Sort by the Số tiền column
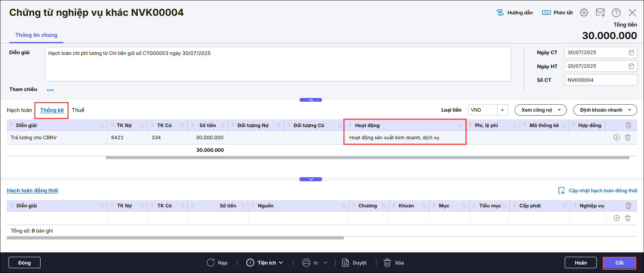Image resolution: width=644 pixels, height=273 pixels. tap(222, 126)
